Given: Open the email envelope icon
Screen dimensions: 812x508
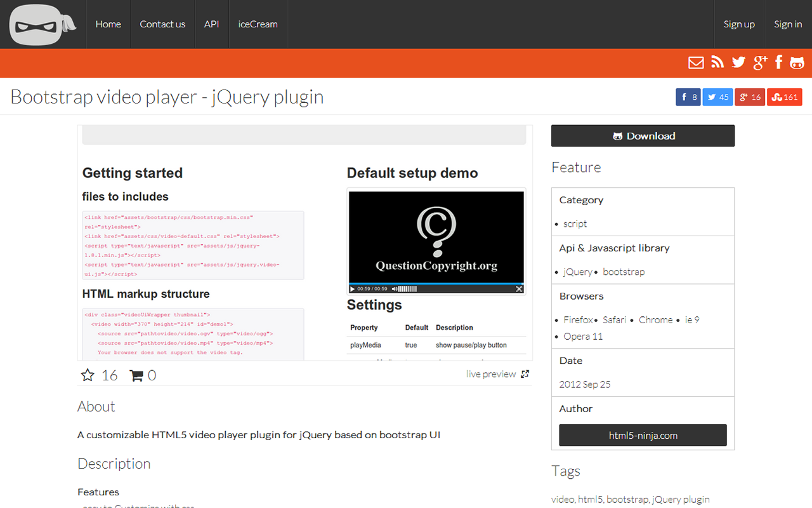Looking at the screenshot, I should point(696,62).
